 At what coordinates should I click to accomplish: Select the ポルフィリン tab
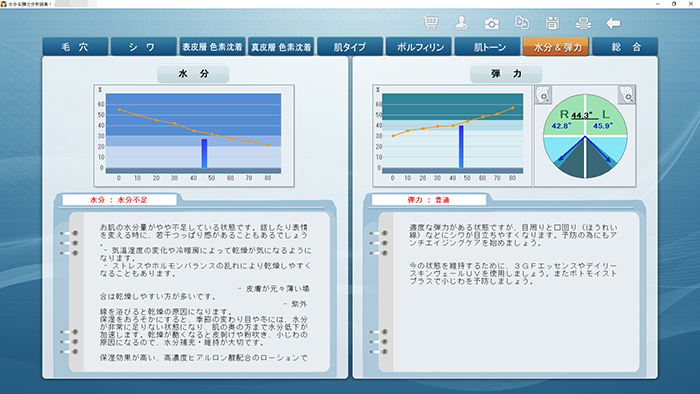[419, 46]
